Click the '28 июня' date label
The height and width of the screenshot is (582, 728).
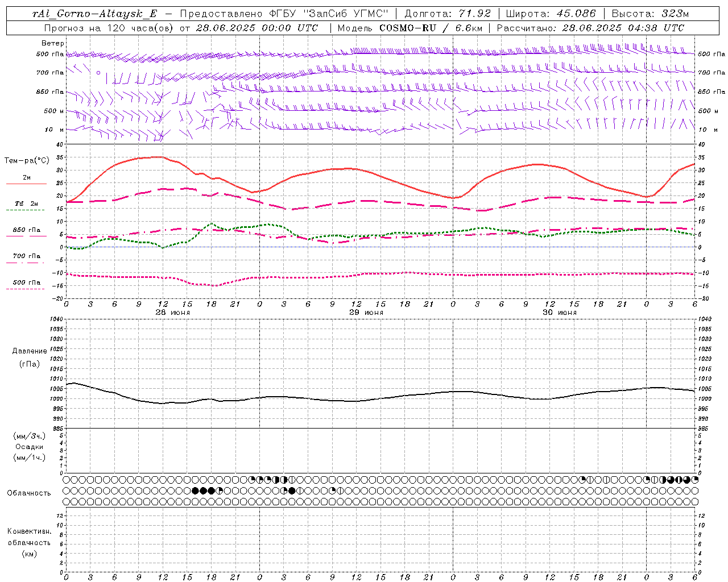(x=173, y=313)
